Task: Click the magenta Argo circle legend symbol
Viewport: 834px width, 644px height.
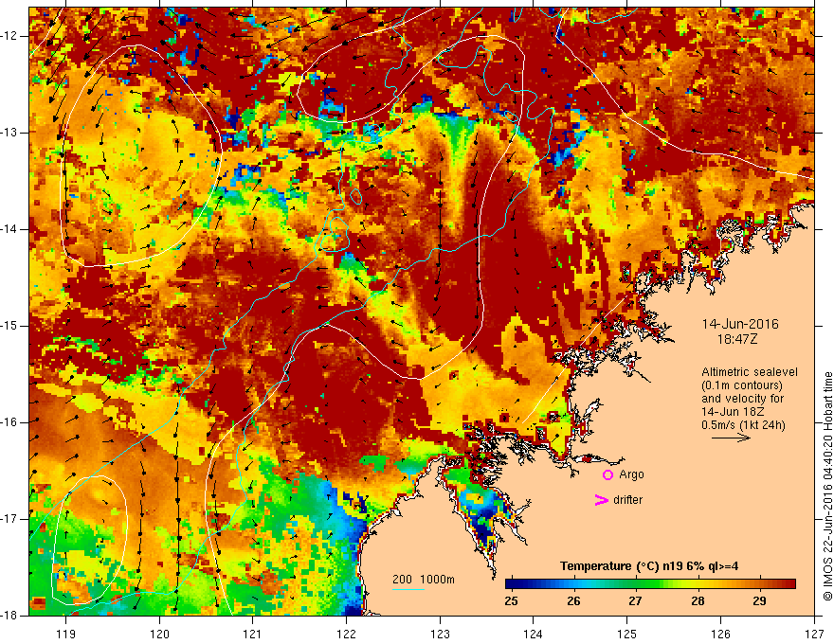Action: click(607, 474)
